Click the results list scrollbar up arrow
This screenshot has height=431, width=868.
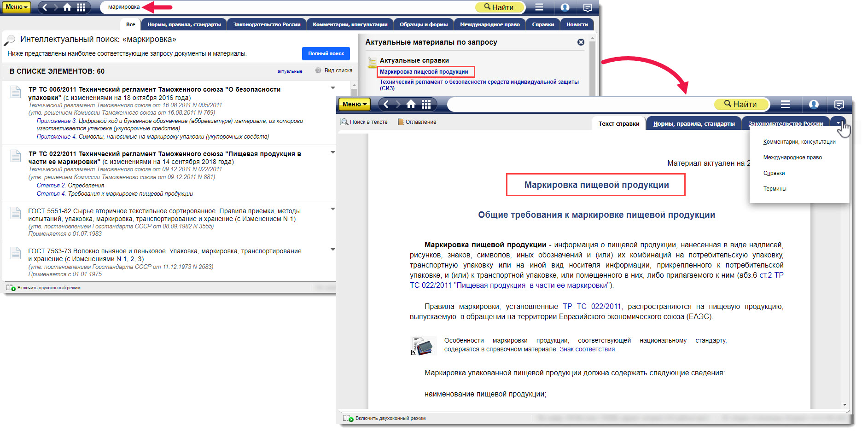[354, 85]
